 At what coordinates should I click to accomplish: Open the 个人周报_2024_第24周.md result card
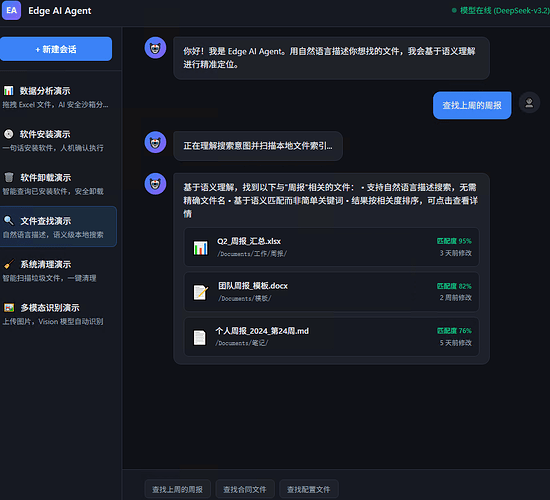click(331, 337)
